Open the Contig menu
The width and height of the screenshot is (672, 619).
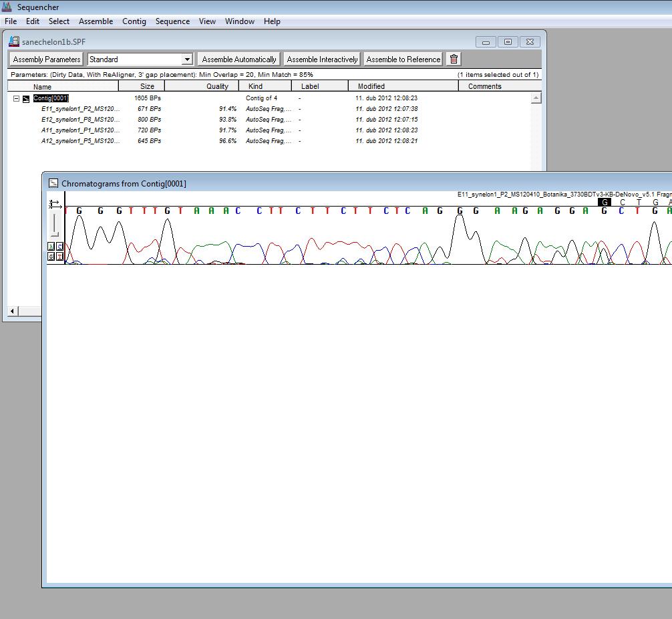pos(134,21)
